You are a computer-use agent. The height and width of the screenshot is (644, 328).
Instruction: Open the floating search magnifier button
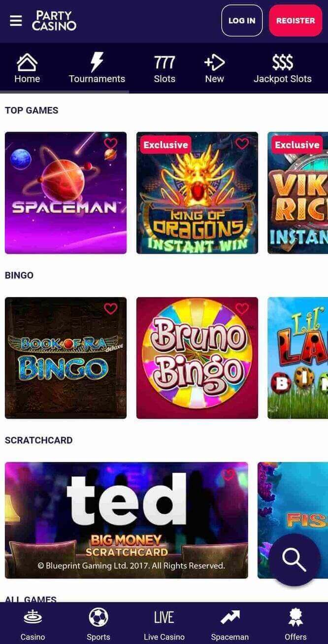pos(295,560)
